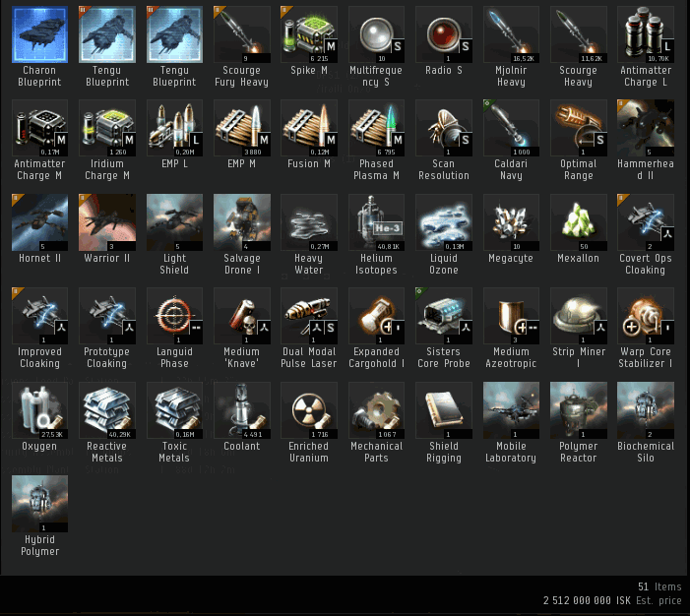Select the Charon Blueprint item
Image resolution: width=690 pixels, height=616 pixels.
pyautogui.click(x=39, y=34)
